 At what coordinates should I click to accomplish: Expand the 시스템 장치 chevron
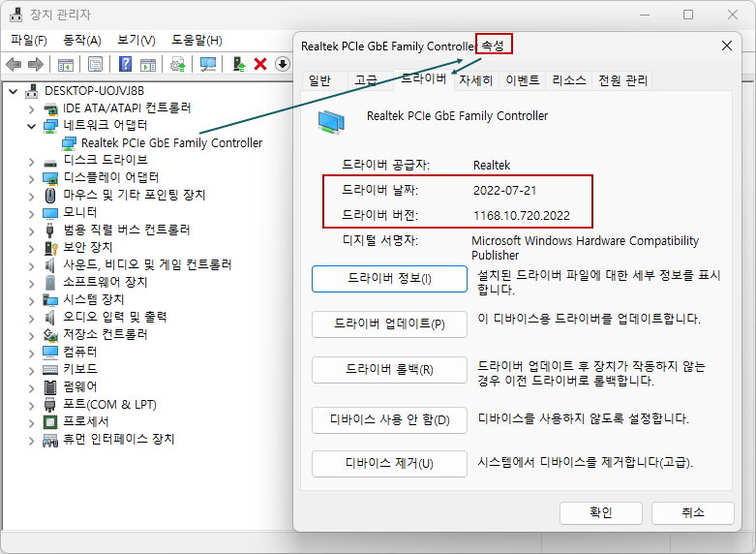(x=32, y=300)
